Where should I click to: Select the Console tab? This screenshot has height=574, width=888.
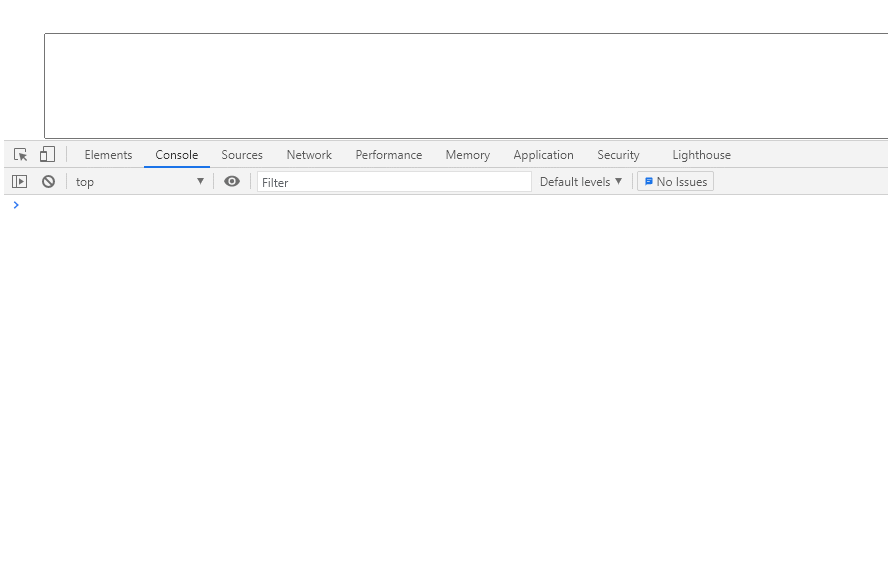[177, 155]
